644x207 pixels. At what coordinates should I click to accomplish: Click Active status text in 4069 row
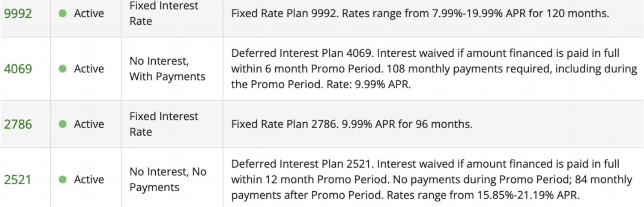point(89,69)
